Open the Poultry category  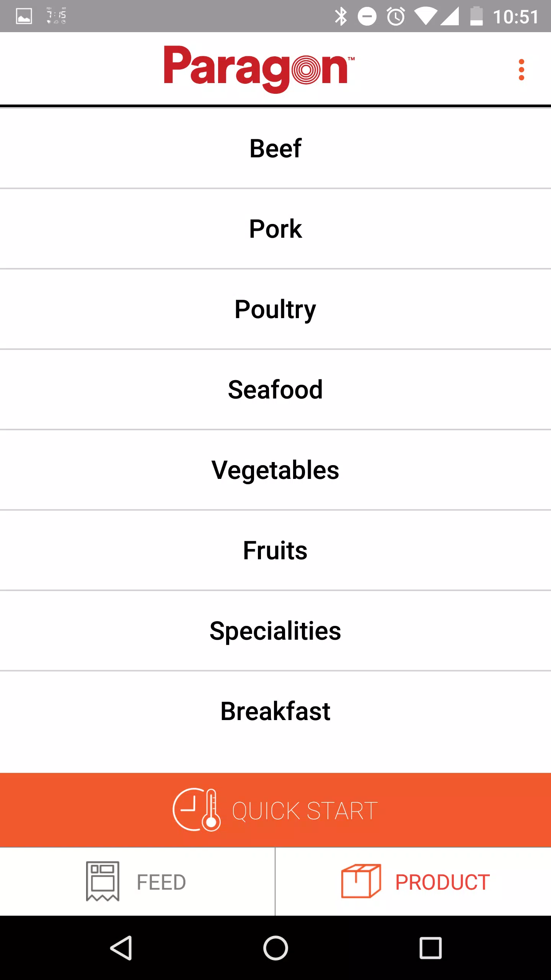click(x=275, y=309)
